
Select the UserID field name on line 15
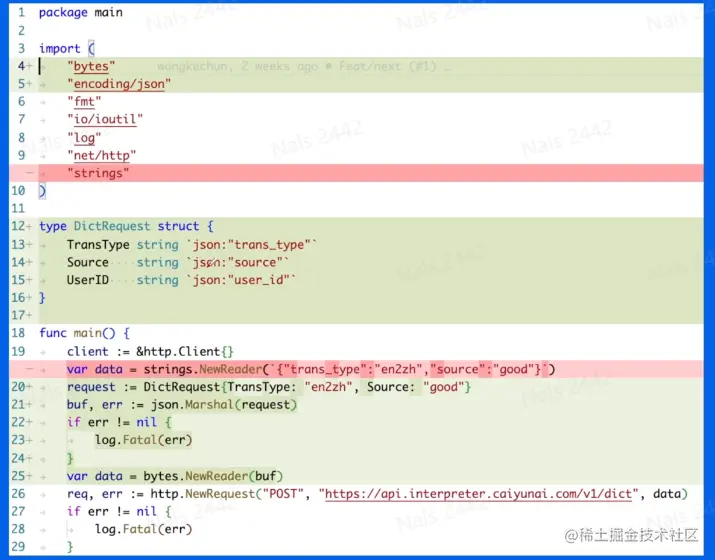coord(88,280)
